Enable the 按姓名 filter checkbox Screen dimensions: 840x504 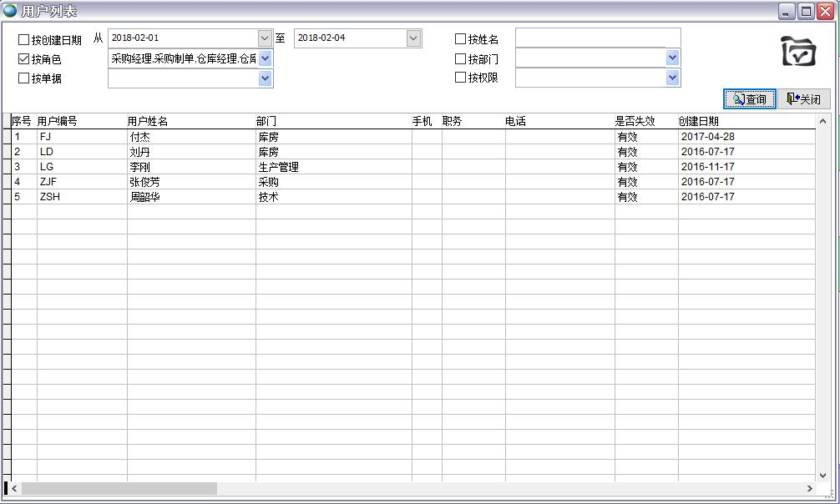(x=460, y=39)
